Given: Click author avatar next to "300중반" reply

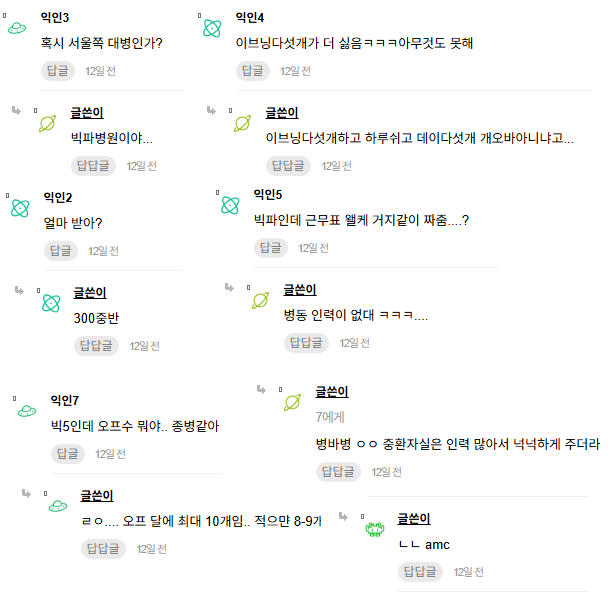Looking at the screenshot, I should (52, 302).
